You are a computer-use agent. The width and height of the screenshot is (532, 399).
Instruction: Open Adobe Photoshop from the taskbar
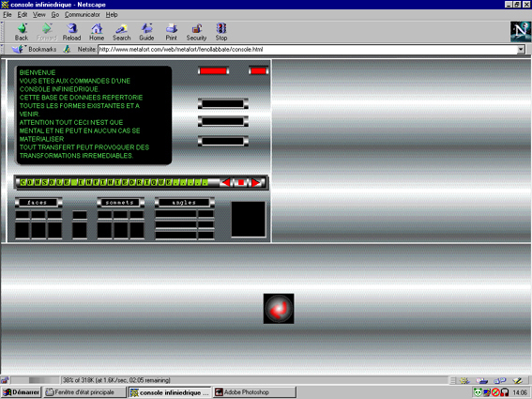[x=254, y=392]
